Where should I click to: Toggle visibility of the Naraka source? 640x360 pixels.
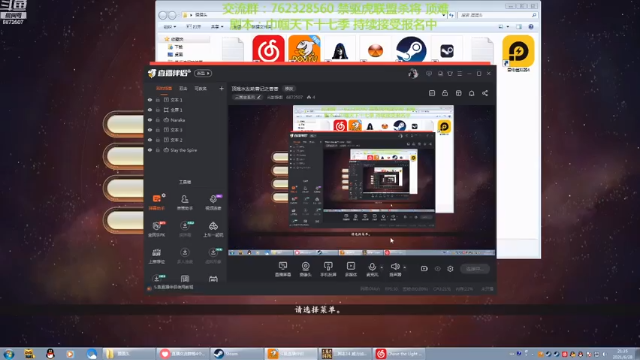tap(150, 120)
